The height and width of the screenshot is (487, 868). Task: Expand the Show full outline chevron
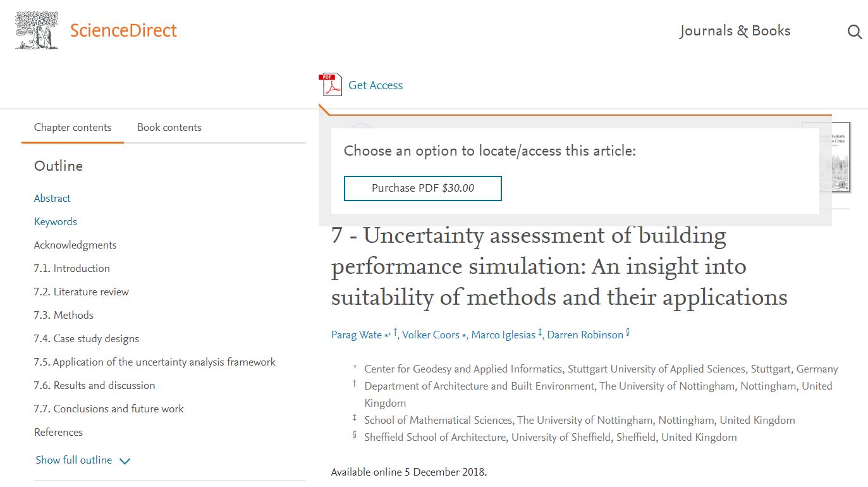point(125,461)
